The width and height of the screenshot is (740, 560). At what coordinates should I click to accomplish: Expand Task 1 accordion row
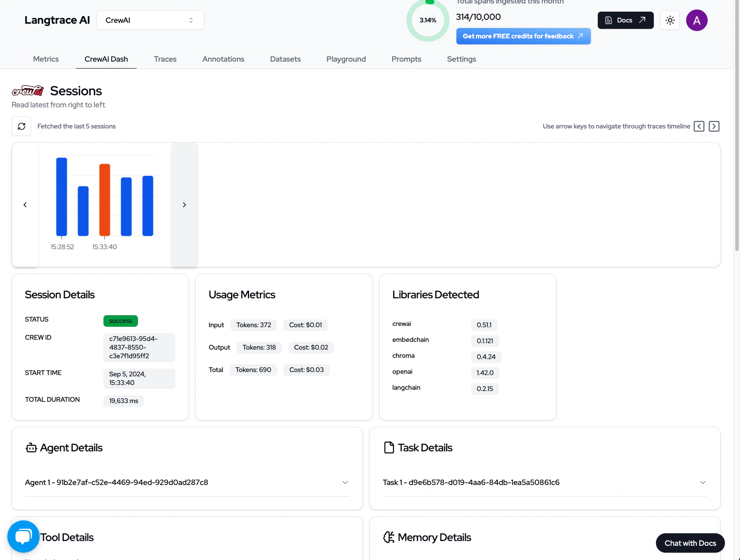[545, 482]
